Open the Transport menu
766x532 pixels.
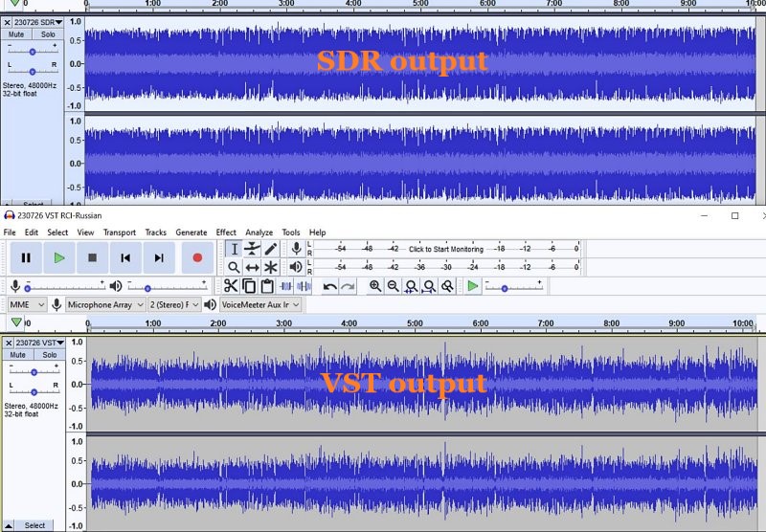coord(120,233)
